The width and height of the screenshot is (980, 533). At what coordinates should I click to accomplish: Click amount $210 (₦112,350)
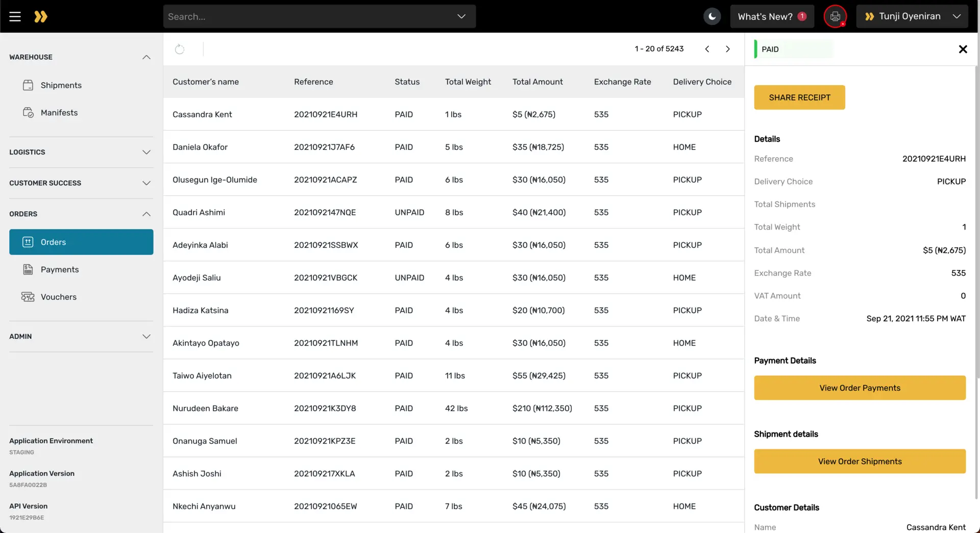tap(542, 408)
